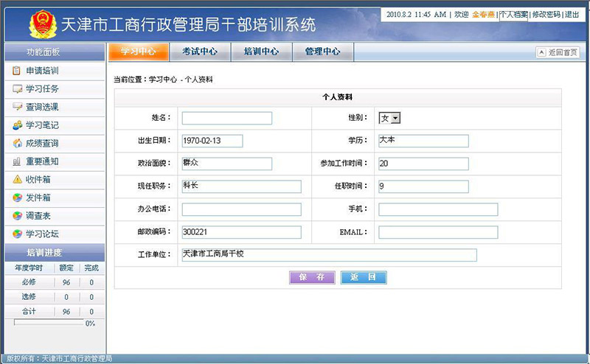Click the training progress bar

[49, 323]
